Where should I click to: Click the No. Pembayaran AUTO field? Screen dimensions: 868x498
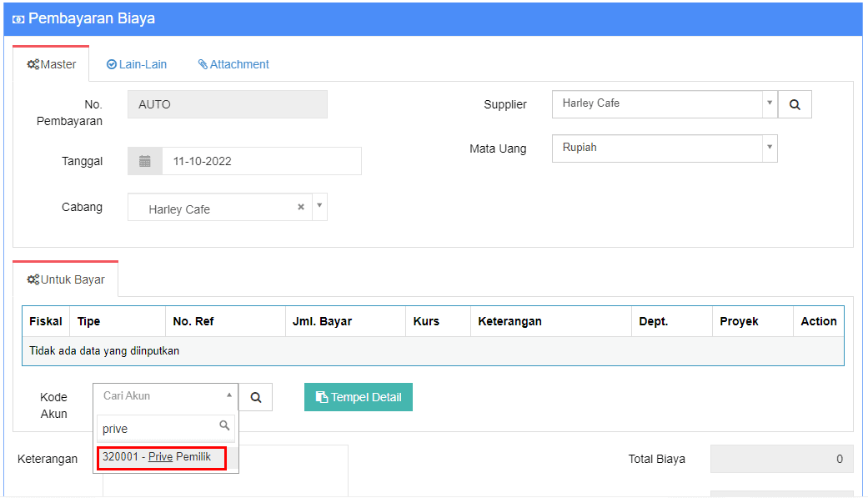(227, 104)
